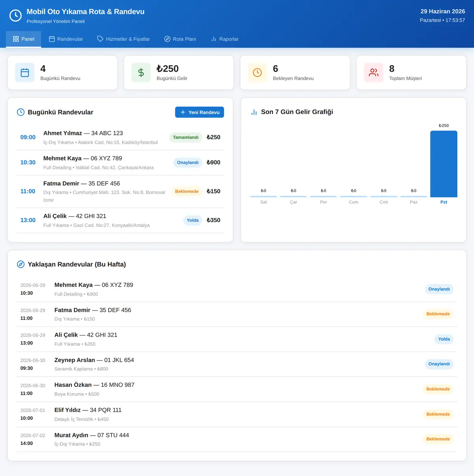Select Hasan Özkan — 16 MNO 987 row
The width and height of the screenshot is (474, 476).
click(x=237, y=389)
